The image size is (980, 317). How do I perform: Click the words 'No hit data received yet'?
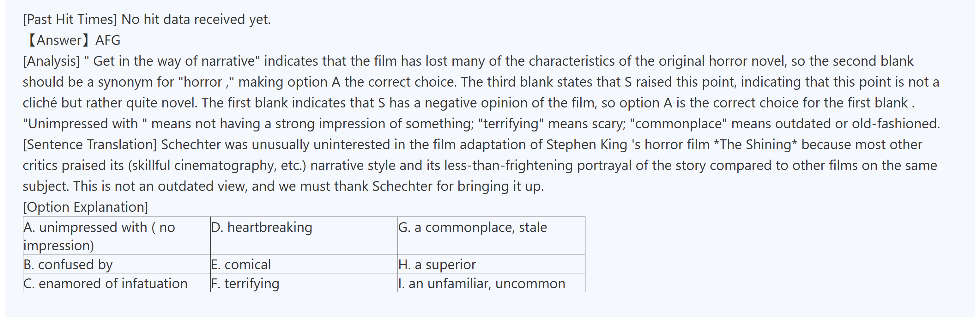point(196,19)
